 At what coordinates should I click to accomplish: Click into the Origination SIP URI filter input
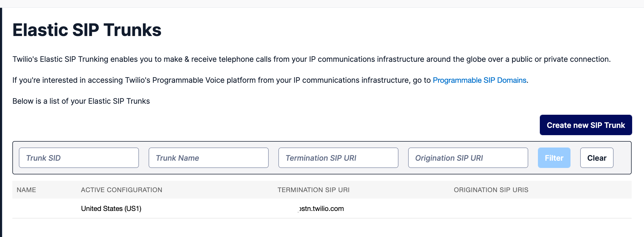(468, 158)
